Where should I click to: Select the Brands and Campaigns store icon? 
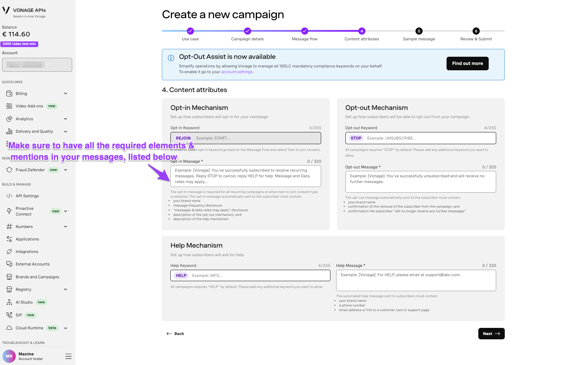tap(9, 277)
